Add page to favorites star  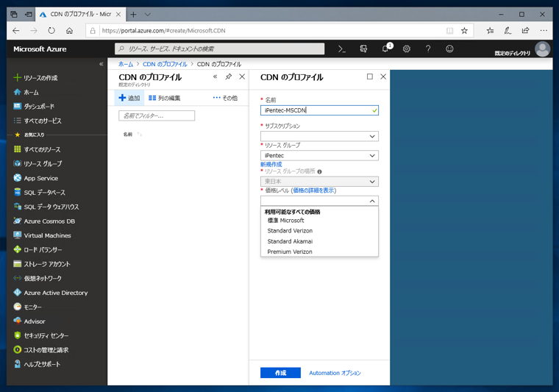(x=464, y=31)
